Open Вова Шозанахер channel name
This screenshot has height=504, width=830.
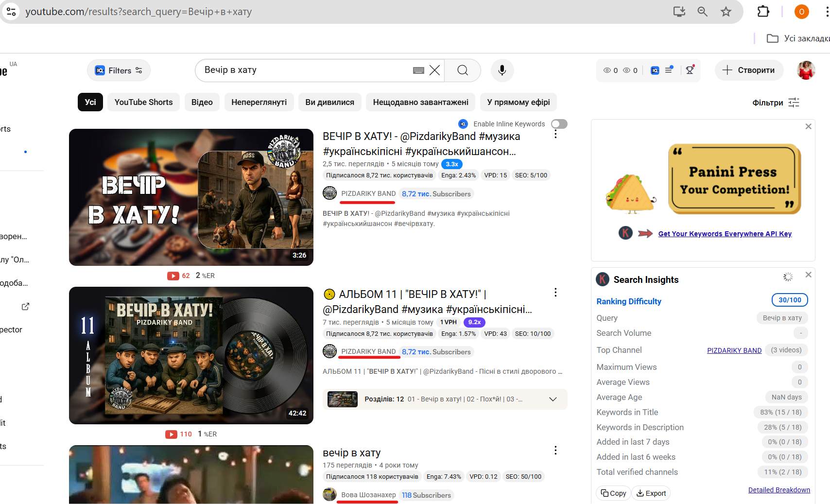(x=368, y=495)
